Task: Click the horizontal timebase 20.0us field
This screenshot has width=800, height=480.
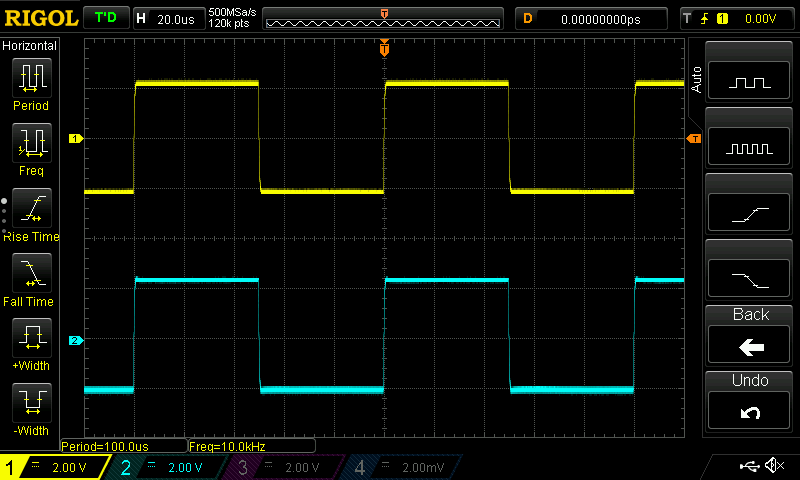Action: (169, 19)
